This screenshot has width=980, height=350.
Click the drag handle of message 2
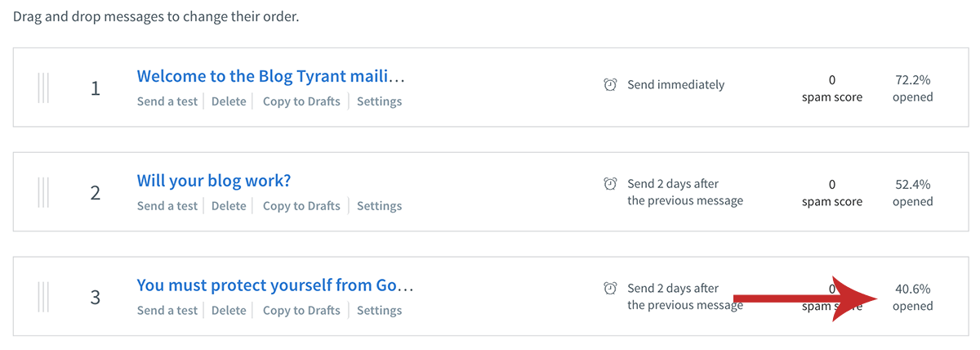coord(43,192)
